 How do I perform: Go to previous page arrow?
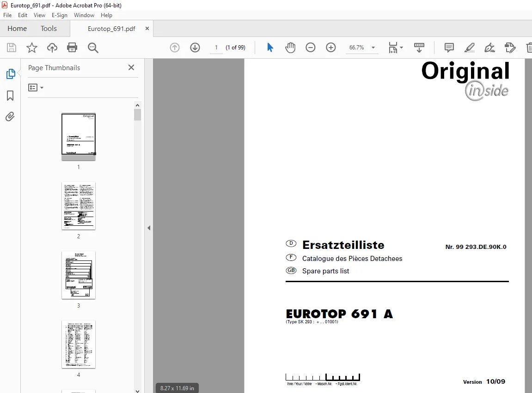(x=175, y=48)
